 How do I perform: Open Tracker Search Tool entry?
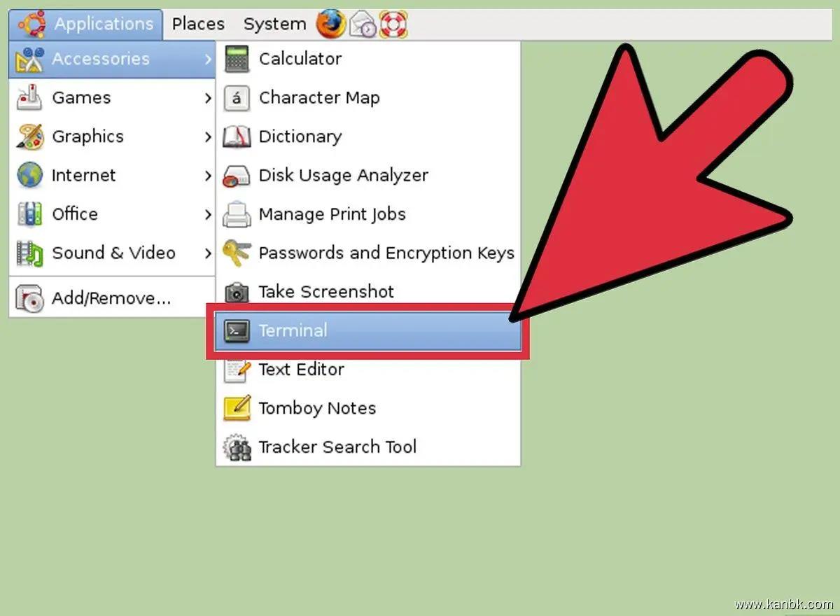tap(337, 447)
